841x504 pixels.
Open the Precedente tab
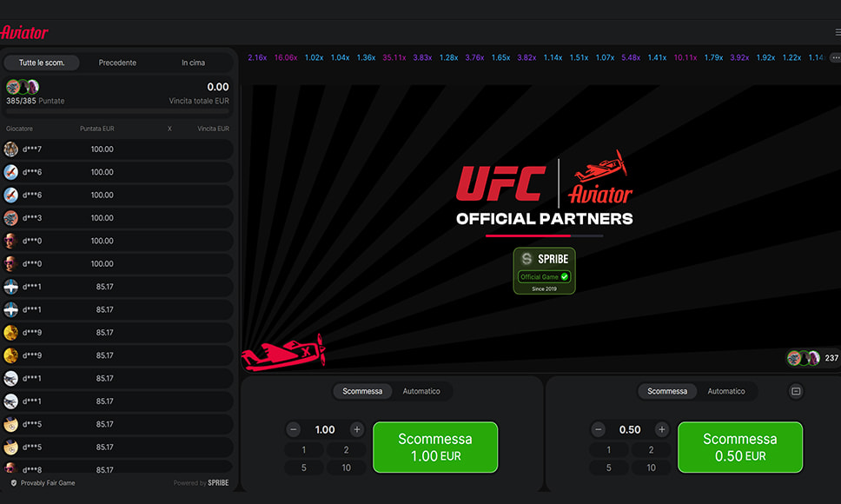pyautogui.click(x=117, y=63)
